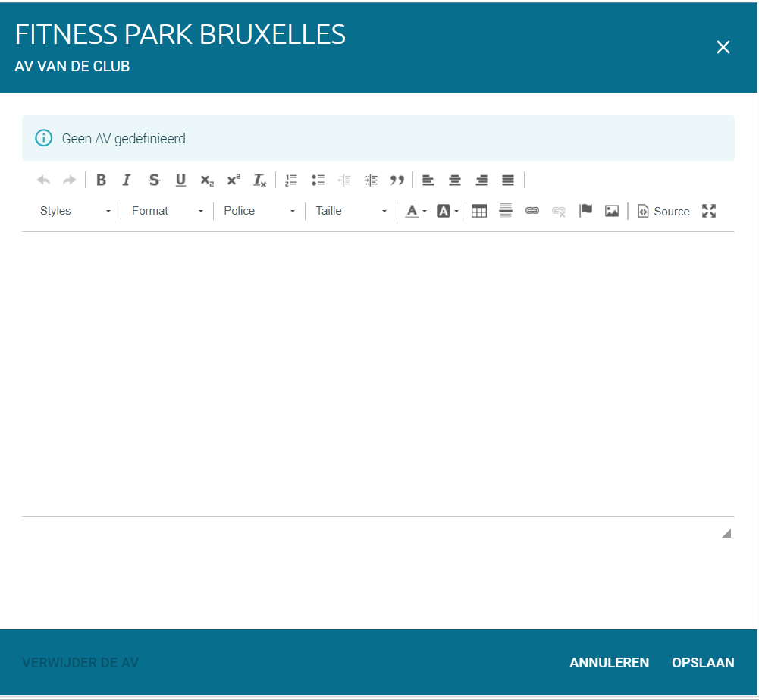The image size is (759, 700).
Task: Apply Subscript formatting
Action: coord(207,180)
